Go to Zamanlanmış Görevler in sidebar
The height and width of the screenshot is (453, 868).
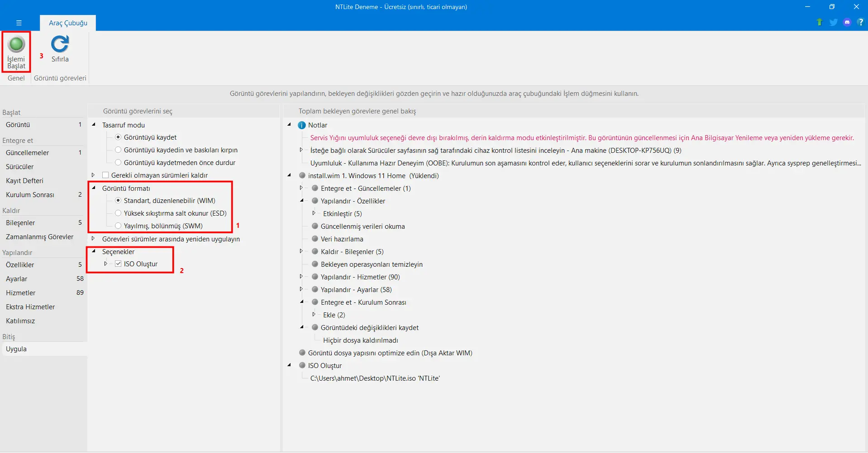pyautogui.click(x=43, y=237)
